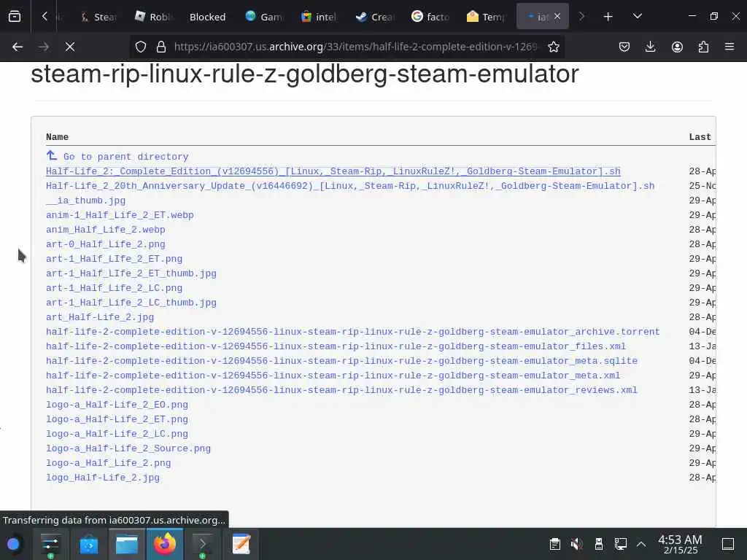Stop loading the current page
Screen dimensions: 747x560
coord(70,47)
